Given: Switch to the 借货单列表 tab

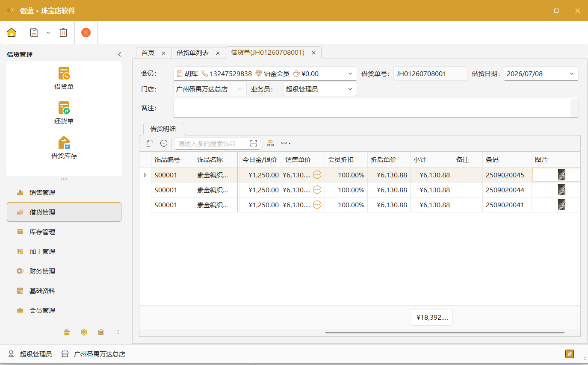Looking at the screenshot, I should [x=193, y=53].
